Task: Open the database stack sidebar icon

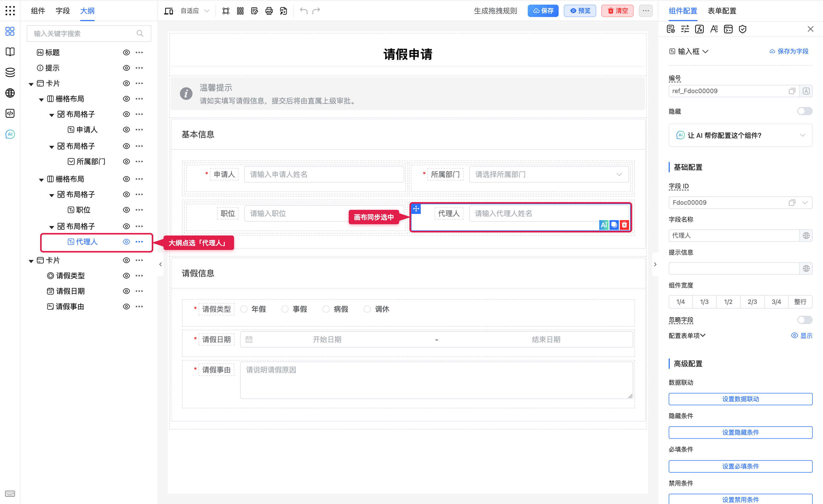Action: [10, 72]
